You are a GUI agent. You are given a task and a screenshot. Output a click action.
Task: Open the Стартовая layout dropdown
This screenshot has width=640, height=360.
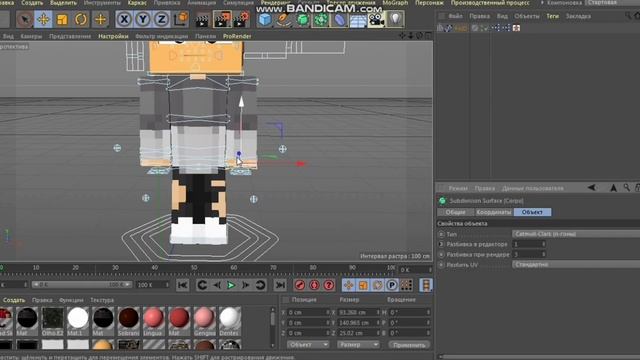(612, 3)
